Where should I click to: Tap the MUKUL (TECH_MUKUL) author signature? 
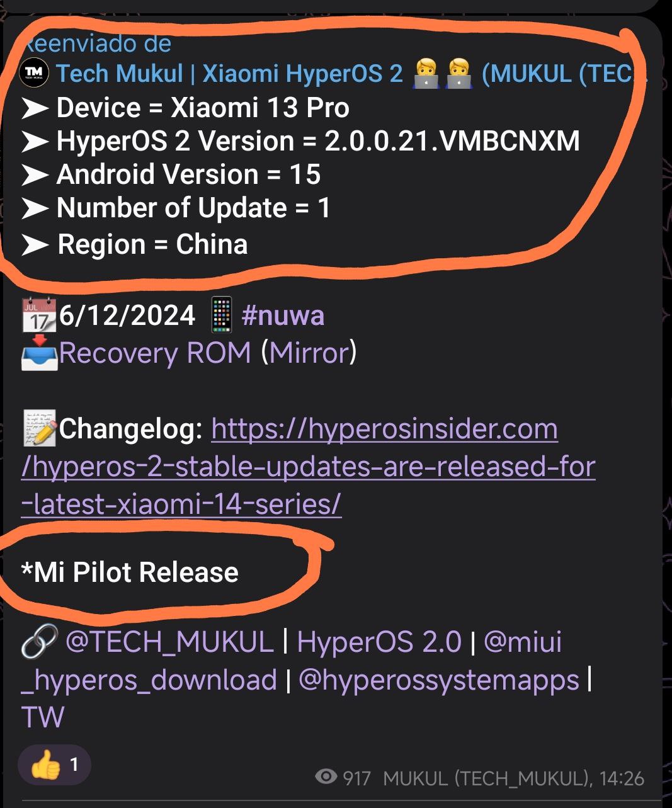(487, 778)
